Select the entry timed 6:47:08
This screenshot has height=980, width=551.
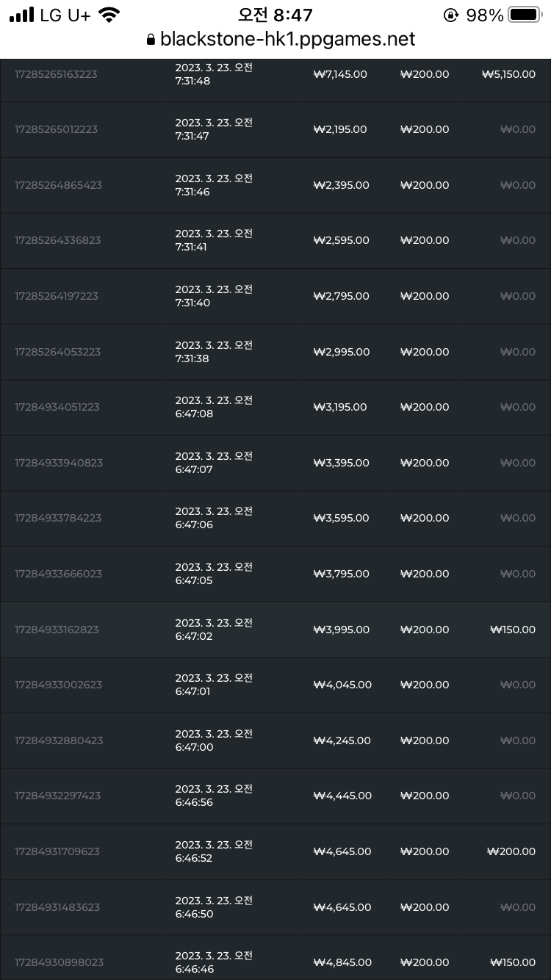tap(275, 407)
